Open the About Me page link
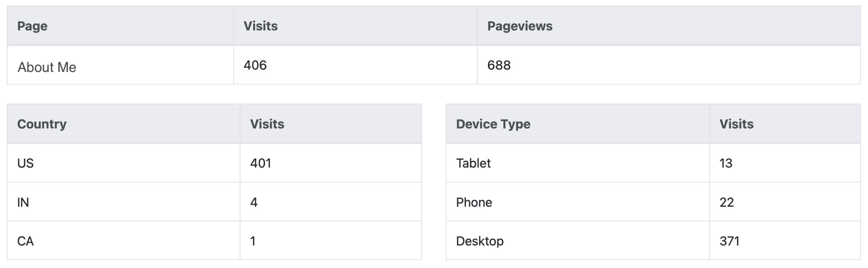This screenshot has width=868, height=268. (47, 67)
